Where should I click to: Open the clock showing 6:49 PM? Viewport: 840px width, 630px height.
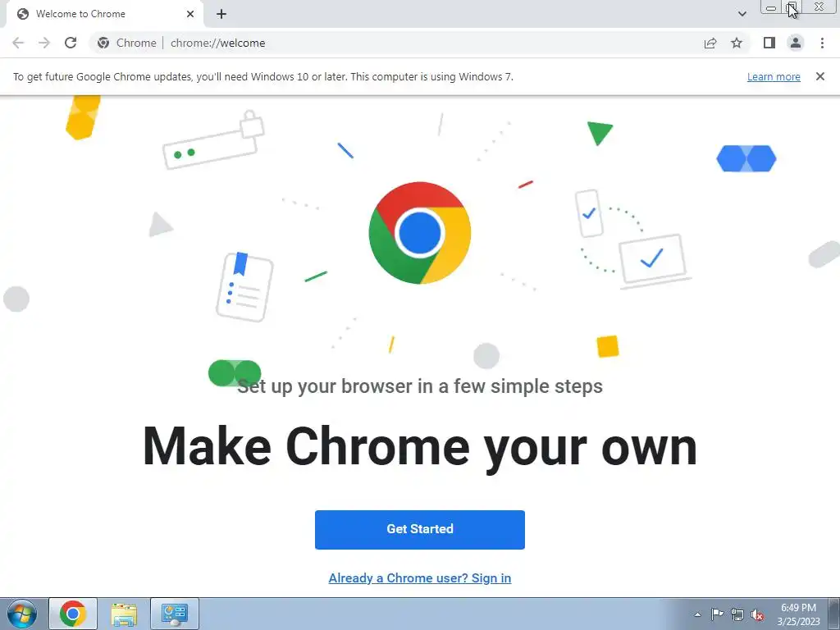point(798,614)
